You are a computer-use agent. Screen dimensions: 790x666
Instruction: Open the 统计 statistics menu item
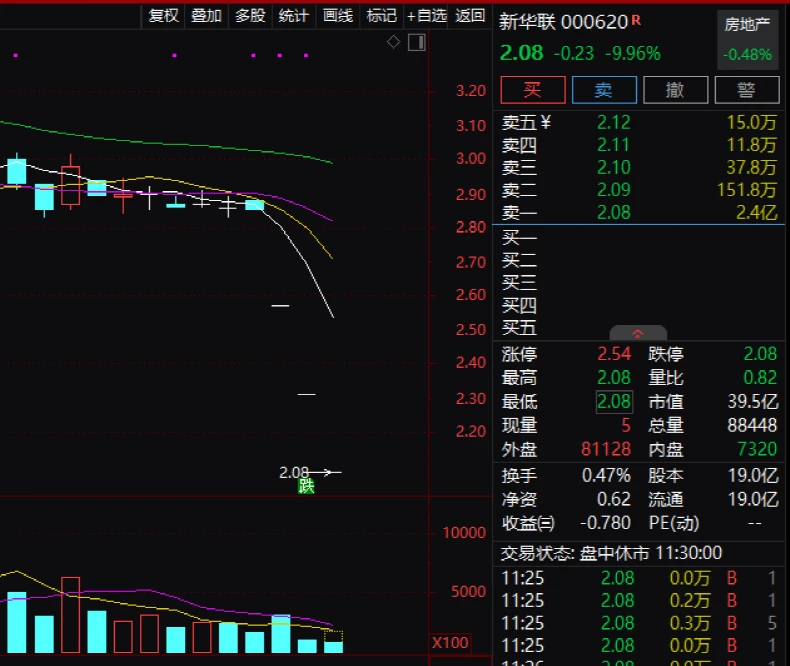(x=294, y=15)
